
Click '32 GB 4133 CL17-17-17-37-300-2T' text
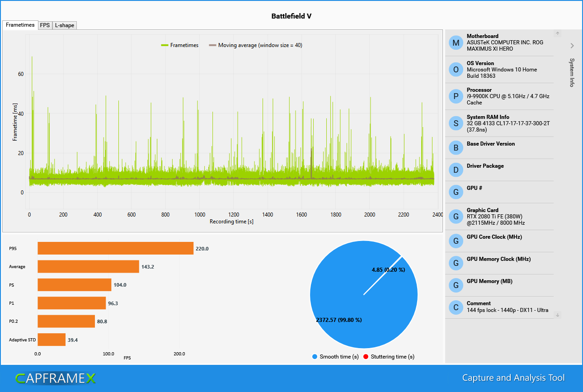point(508,123)
